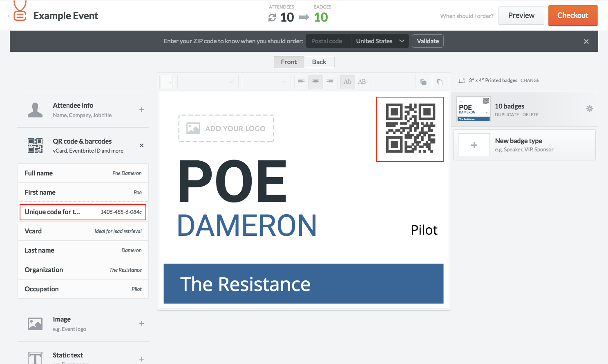Screen dimensions: 608x364
Task: Click the Postal code input field
Action: (x=329, y=41)
